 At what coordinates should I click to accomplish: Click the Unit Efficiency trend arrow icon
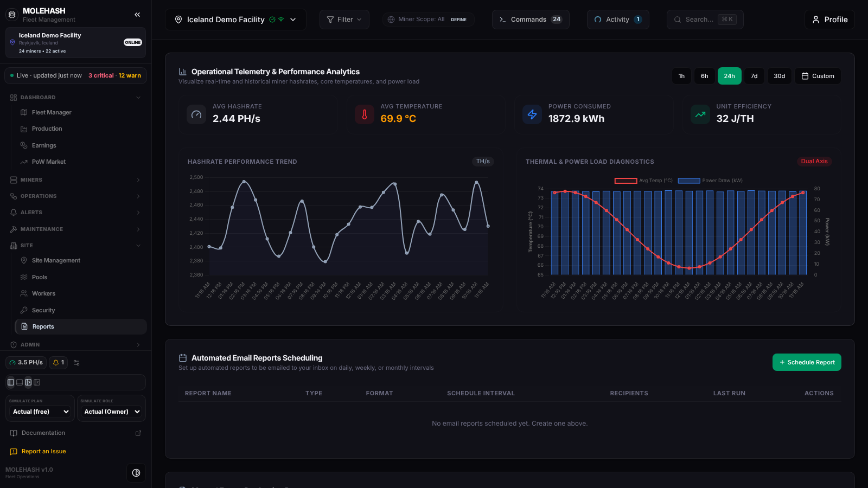point(700,114)
